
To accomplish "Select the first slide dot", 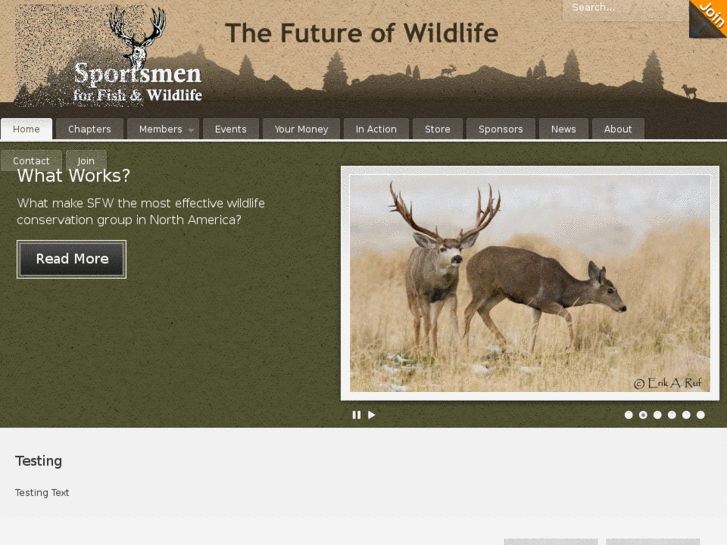I will click(x=629, y=415).
